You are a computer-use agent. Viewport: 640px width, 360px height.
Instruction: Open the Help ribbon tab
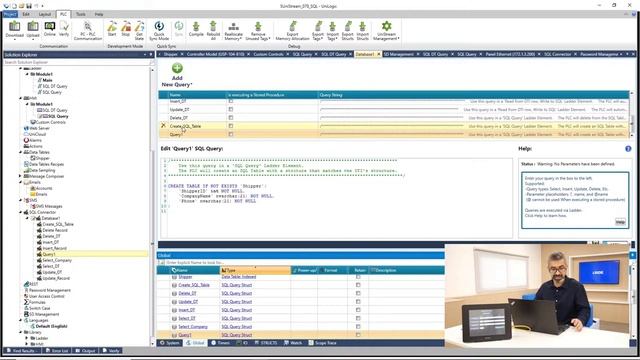99,14
